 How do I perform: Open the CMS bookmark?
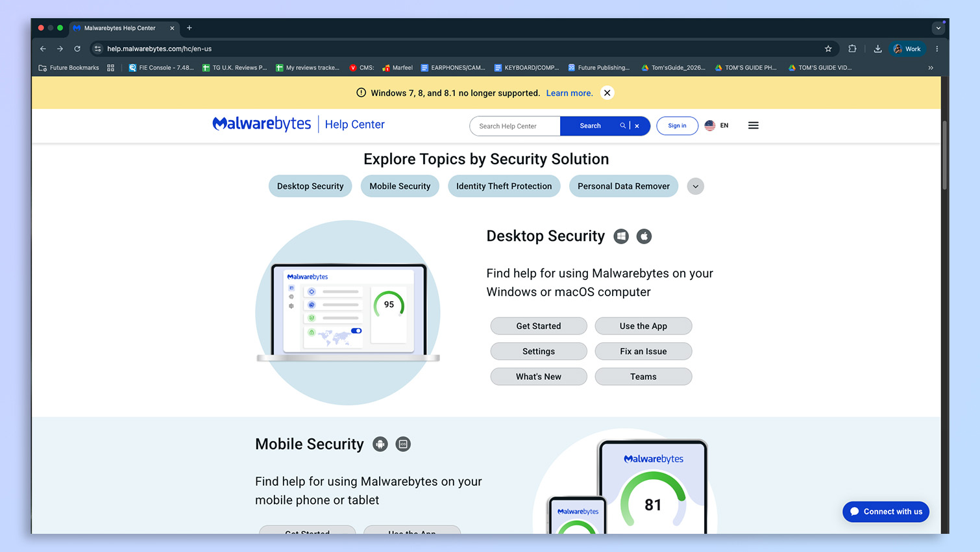click(x=361, y=68)
